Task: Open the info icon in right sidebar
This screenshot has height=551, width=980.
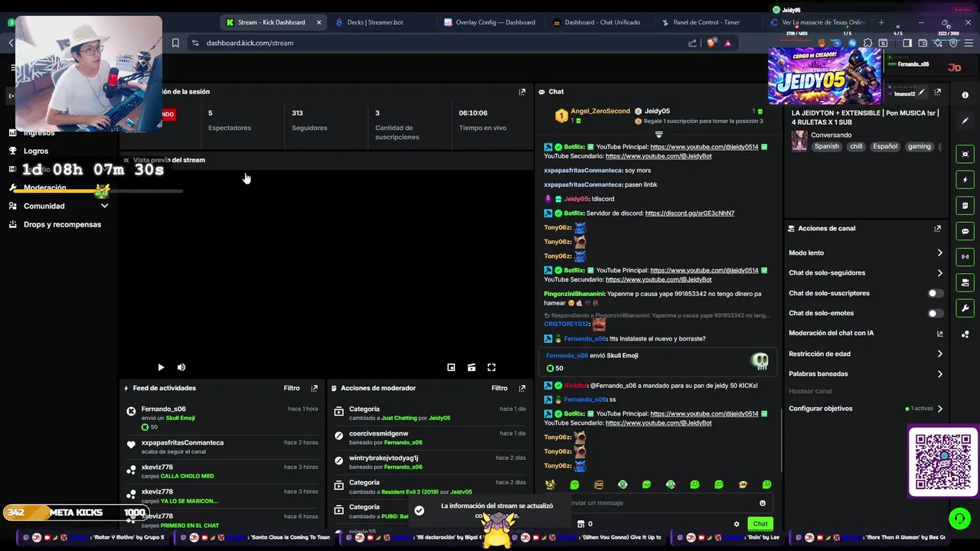Action: (x=965, y=95)
